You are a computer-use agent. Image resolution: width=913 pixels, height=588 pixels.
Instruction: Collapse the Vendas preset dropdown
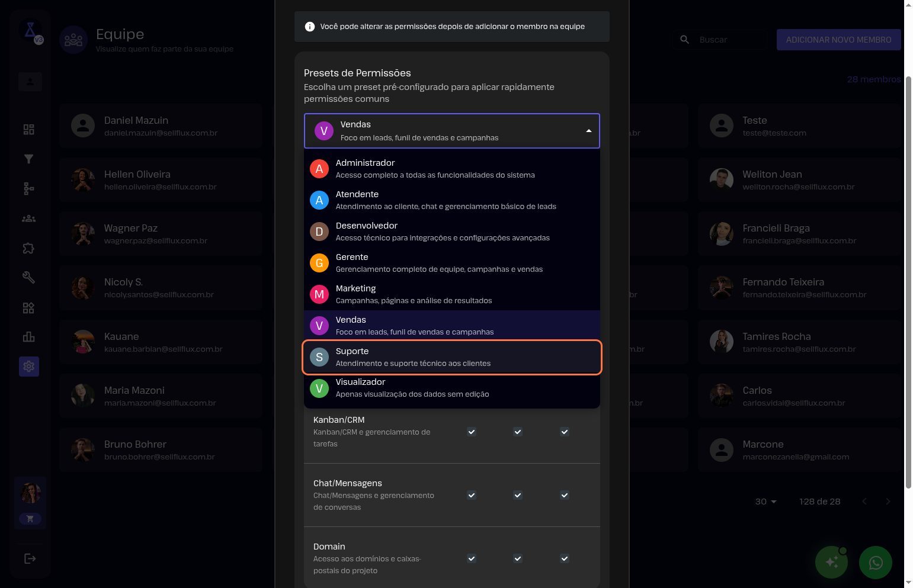coord(588,131)
